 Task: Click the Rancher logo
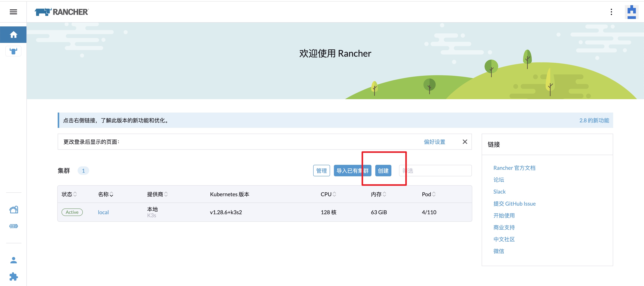(x=62, y=12)
